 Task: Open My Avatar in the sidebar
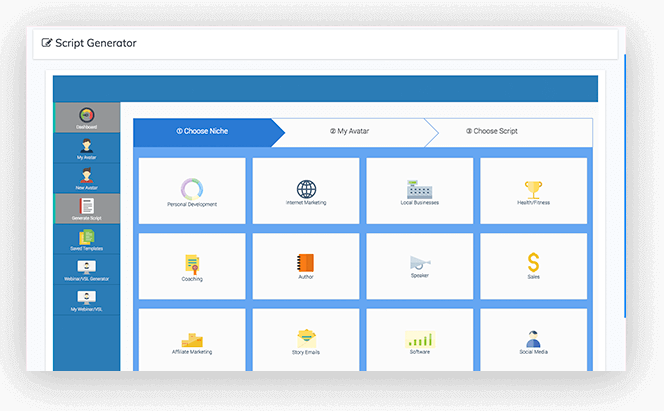[x=86, y=148]
